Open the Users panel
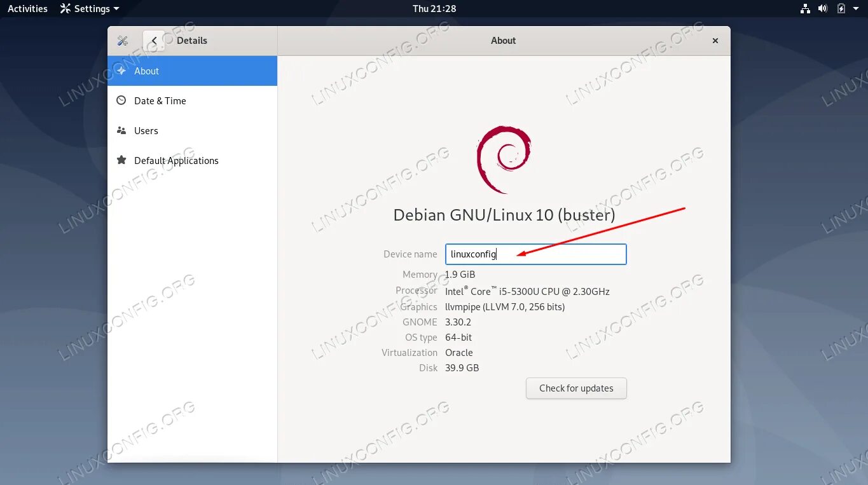The width and height of the screenshot is (868, 485). pos(192,130)
